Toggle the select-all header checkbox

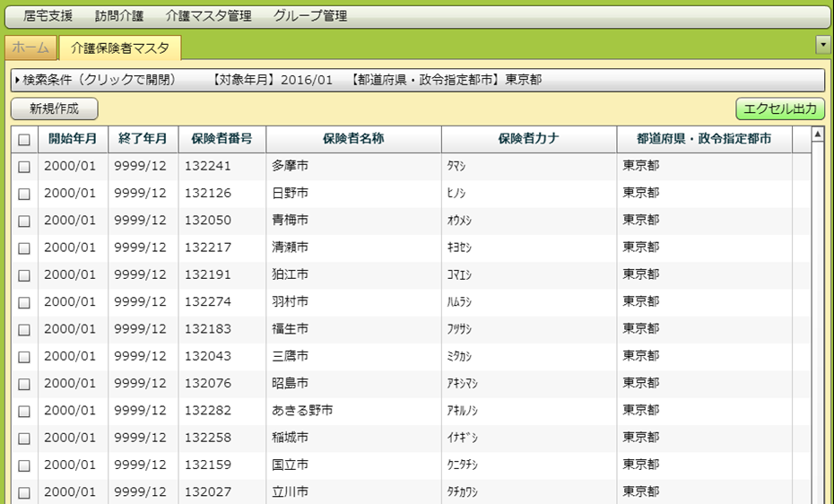(x=24, y=140)
